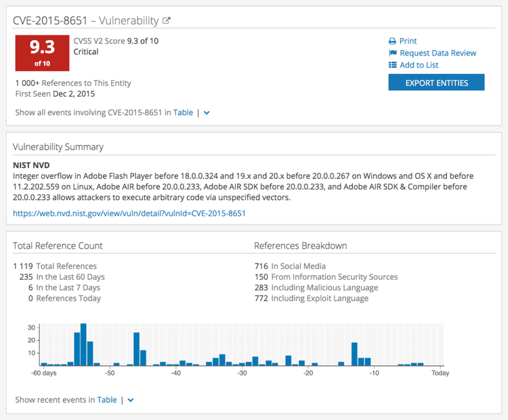The width and height of the screenshot is (508, 420).
Task: Click the tallest bar in the reference chart
Action: click(x=83, y=345)
